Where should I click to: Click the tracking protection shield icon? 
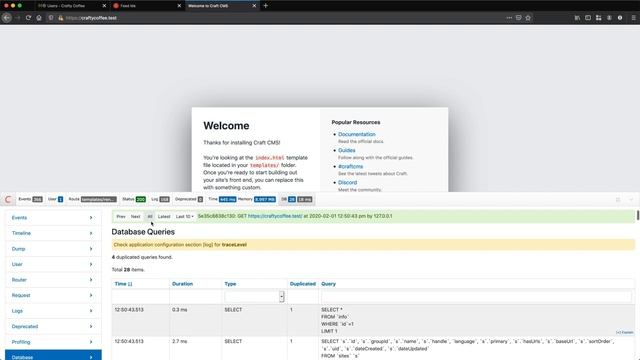[51, 18]
